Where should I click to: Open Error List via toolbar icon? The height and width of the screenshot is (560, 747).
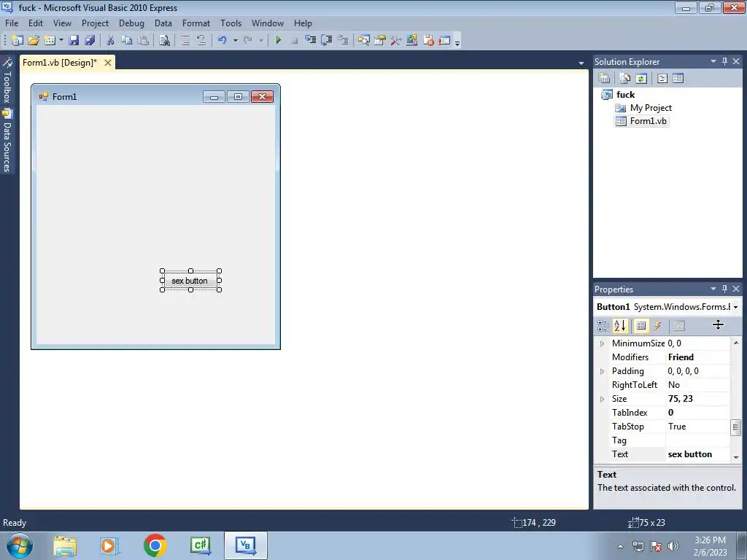pos(428,41)
